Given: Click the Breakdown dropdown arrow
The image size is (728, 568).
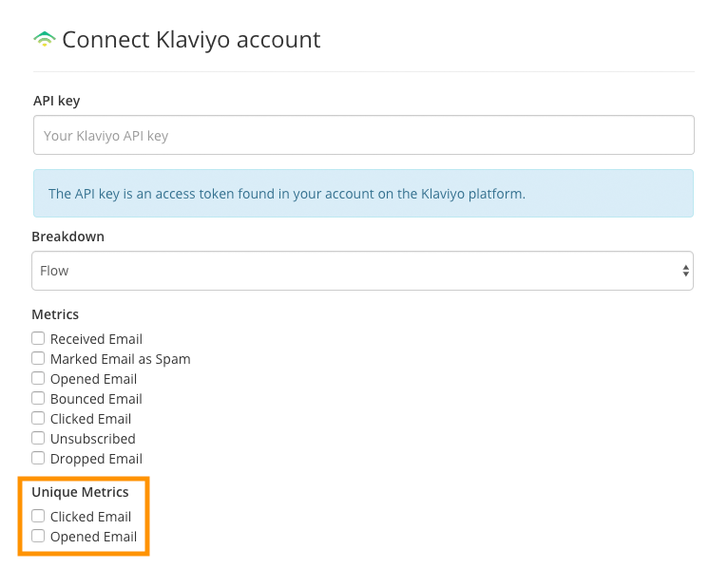Looking at the screenshot, I should pyautogui.click(x=685, y=271).
